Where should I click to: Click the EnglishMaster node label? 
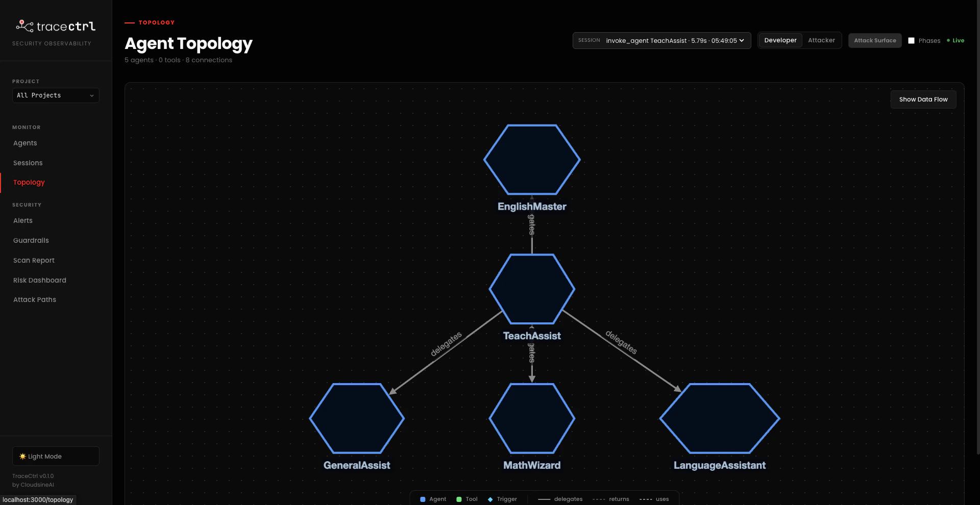532,207
